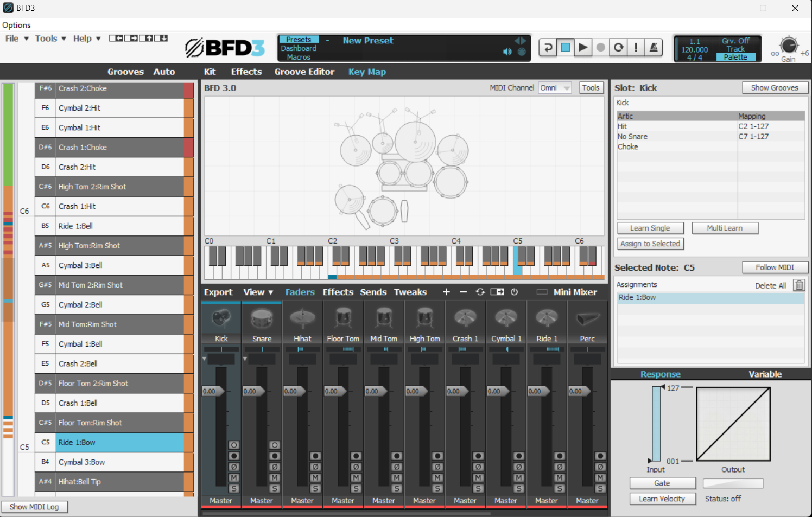Click the panic exclamation button
This screenshot has height=517, width=812.
tap(636, 48)
